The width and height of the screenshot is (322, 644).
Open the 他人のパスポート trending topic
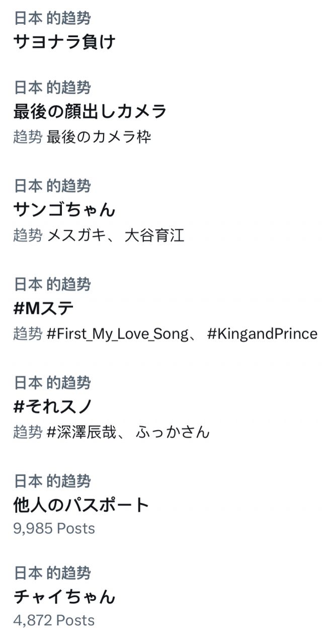click(x=82, y=504)
